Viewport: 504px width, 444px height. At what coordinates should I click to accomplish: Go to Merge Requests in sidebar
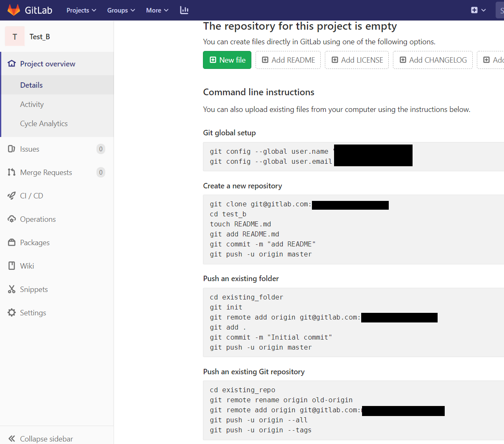coord(46,173)
